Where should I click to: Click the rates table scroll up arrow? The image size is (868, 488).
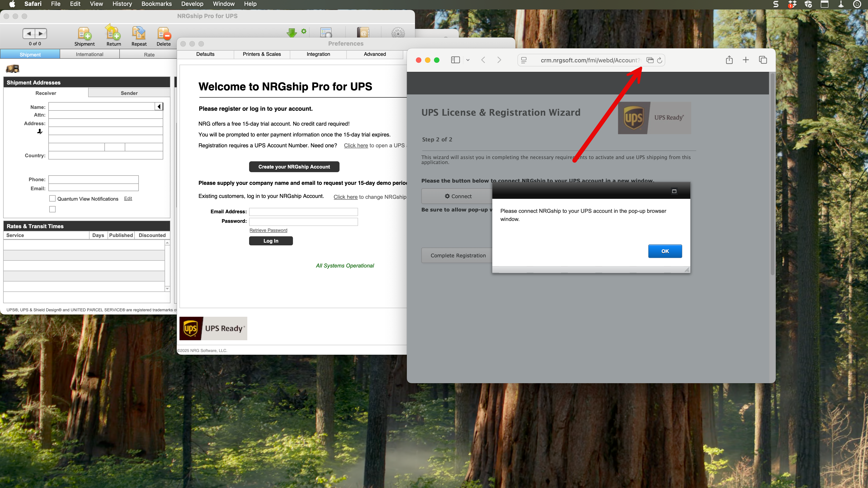[167, 243]
